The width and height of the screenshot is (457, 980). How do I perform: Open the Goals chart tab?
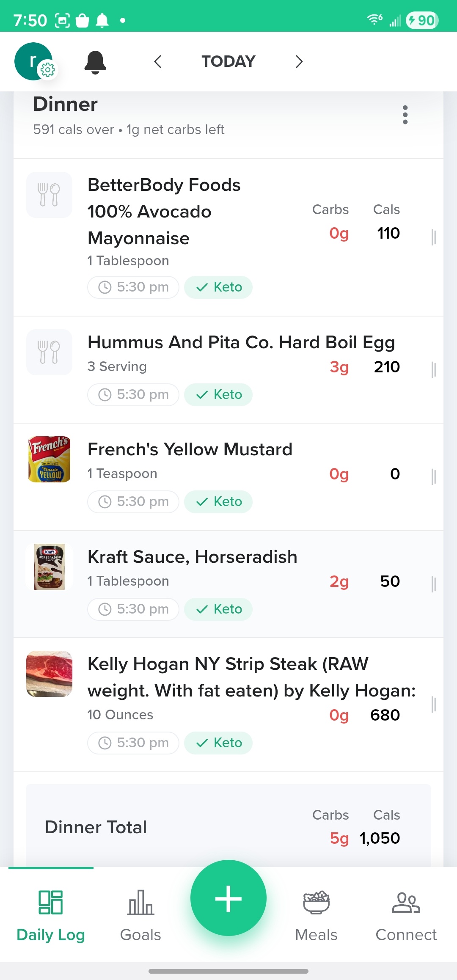(140, 915)
